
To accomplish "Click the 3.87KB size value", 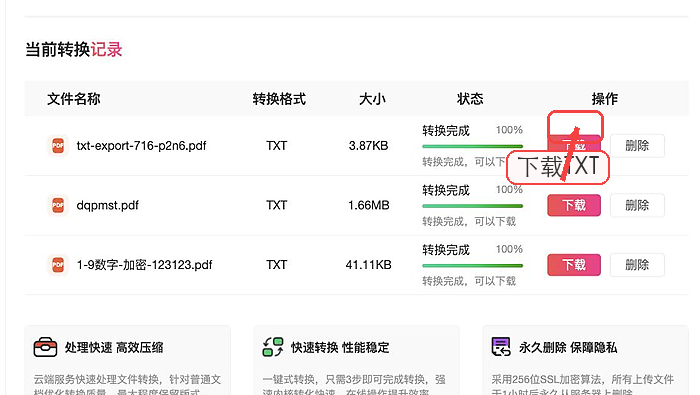I will pos(369,146).
